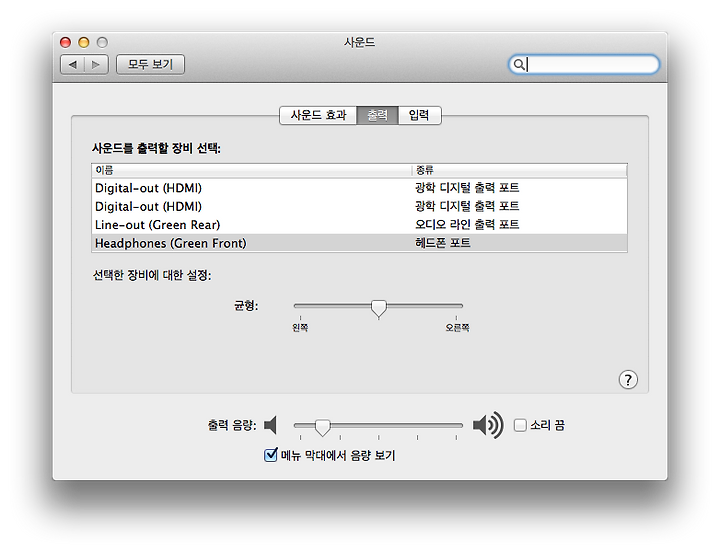The width and height of the screenshot is (720, 553).
Task: Click the 출력 음량 volume slider knob
Action: pyautogui.click(x=323, y=427)
